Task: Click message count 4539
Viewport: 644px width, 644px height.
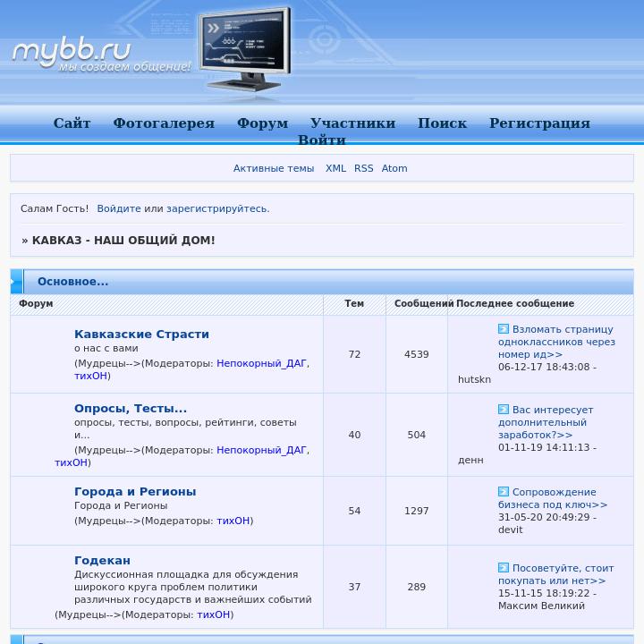Action: click(417, 354)
